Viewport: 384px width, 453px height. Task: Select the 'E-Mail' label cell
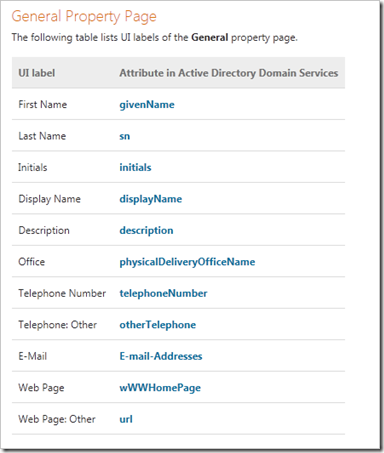coord(33,356)
